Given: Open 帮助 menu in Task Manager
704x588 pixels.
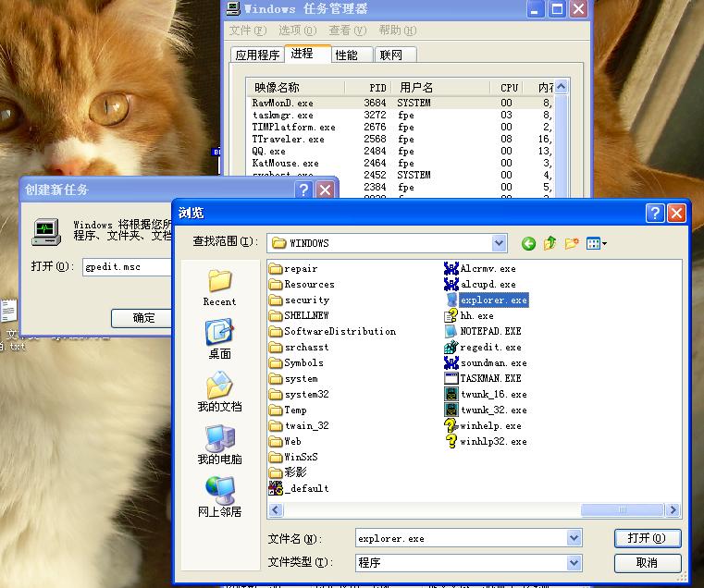Looking at the screenshot, I should pyautogui.click(x=398, y=31).
